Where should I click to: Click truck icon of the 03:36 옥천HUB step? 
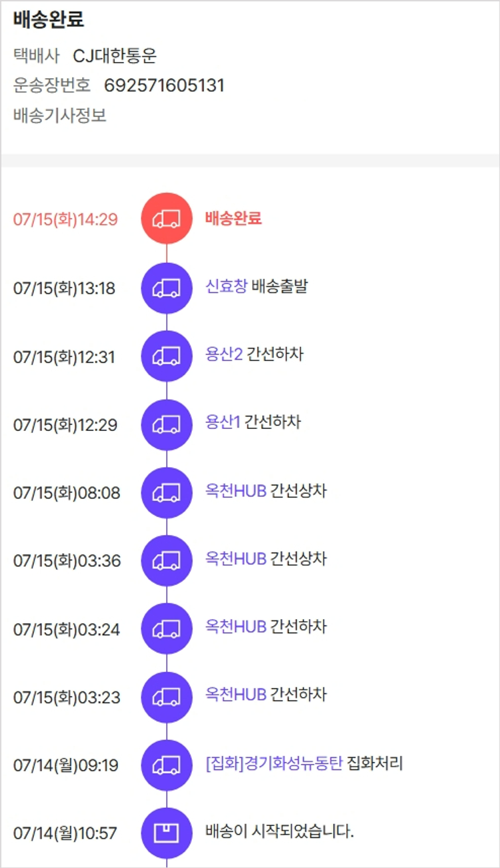(167, 560)
